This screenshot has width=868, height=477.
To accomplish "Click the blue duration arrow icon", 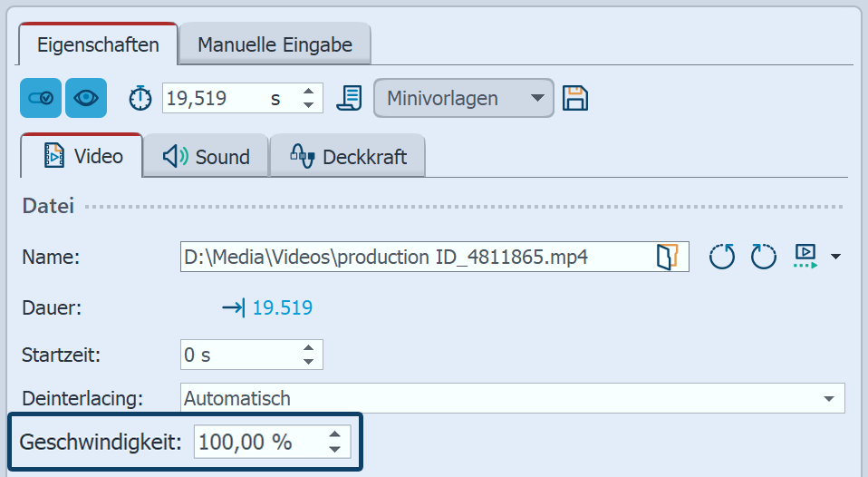I will point(233,307).
